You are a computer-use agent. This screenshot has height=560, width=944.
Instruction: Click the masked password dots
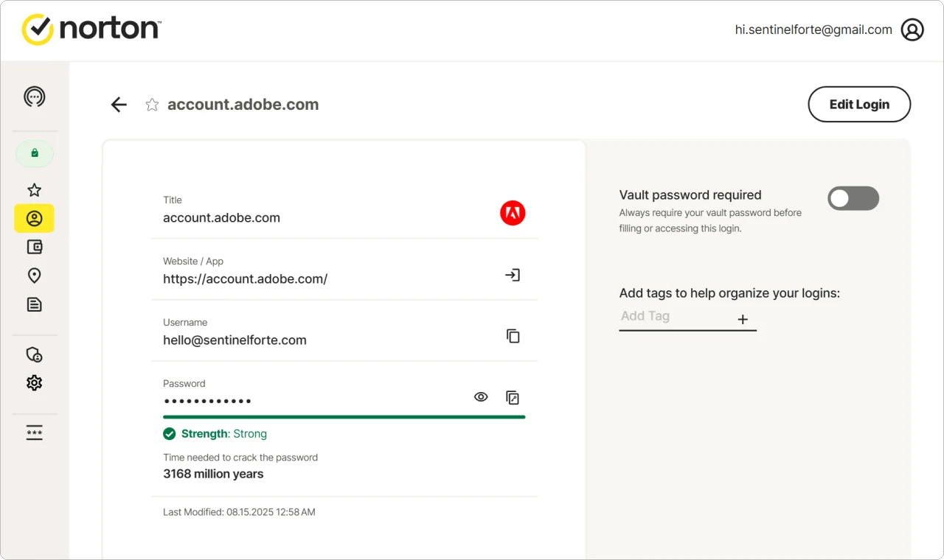[207, 402]
